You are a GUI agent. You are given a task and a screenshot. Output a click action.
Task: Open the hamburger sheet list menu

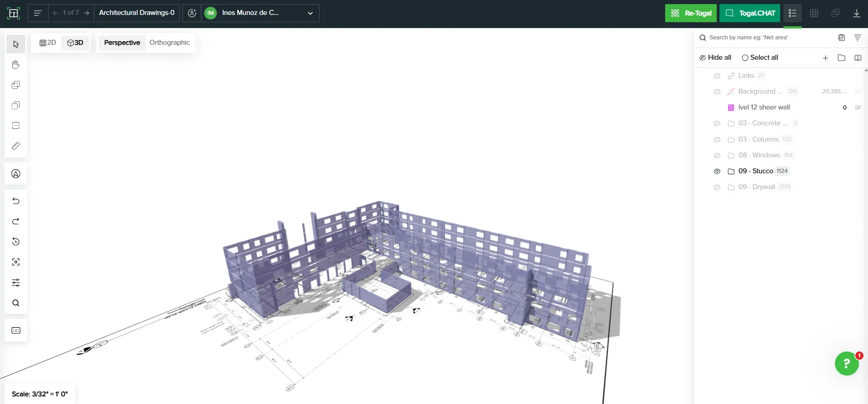[x=38, y=13]
